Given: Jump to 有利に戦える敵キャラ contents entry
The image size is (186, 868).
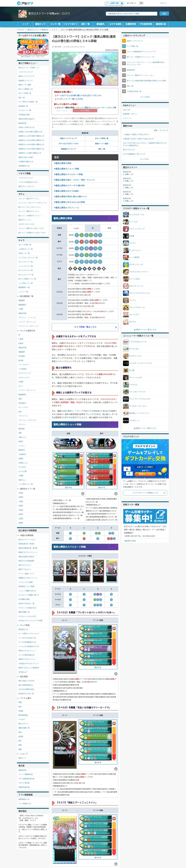Looking at the screenshot, I should pos(70,196).
